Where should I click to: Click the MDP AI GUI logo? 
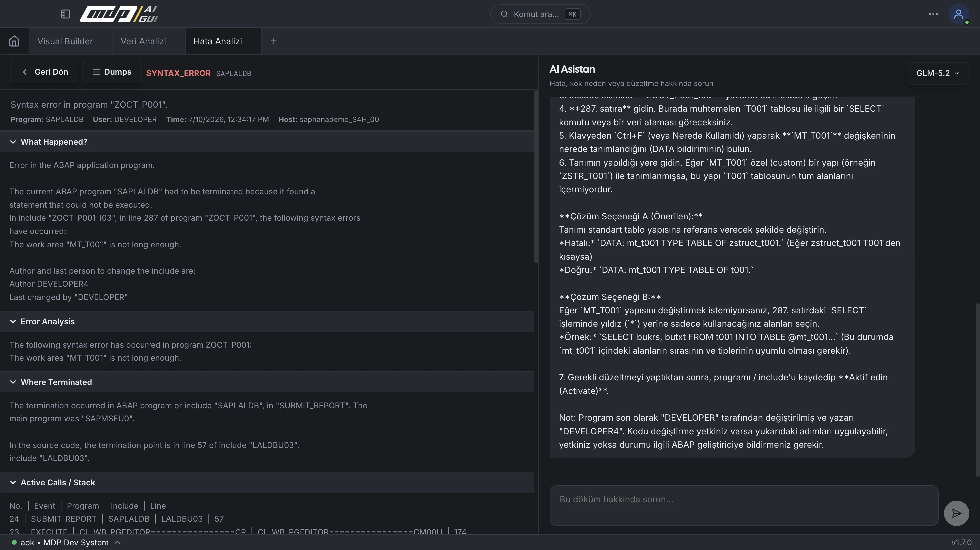pos(119,14)
